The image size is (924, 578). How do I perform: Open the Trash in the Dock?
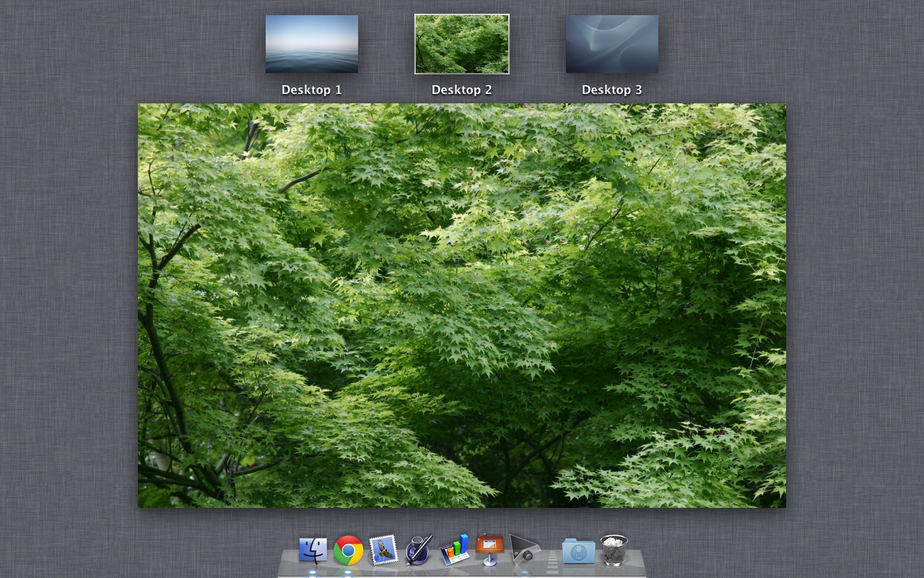(x=614, y=550)
